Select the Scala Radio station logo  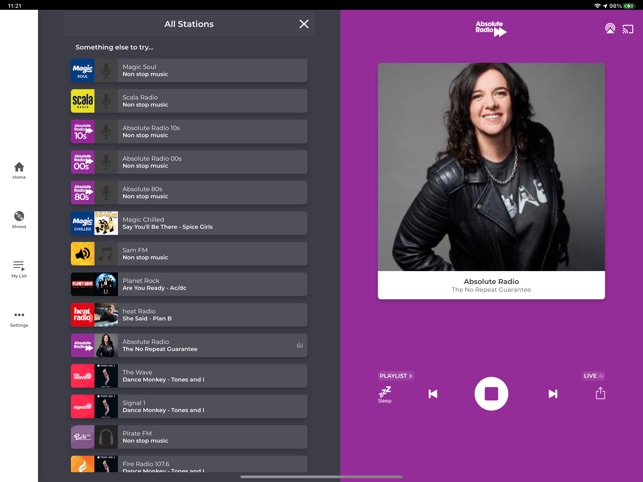[x=82, y=101]
